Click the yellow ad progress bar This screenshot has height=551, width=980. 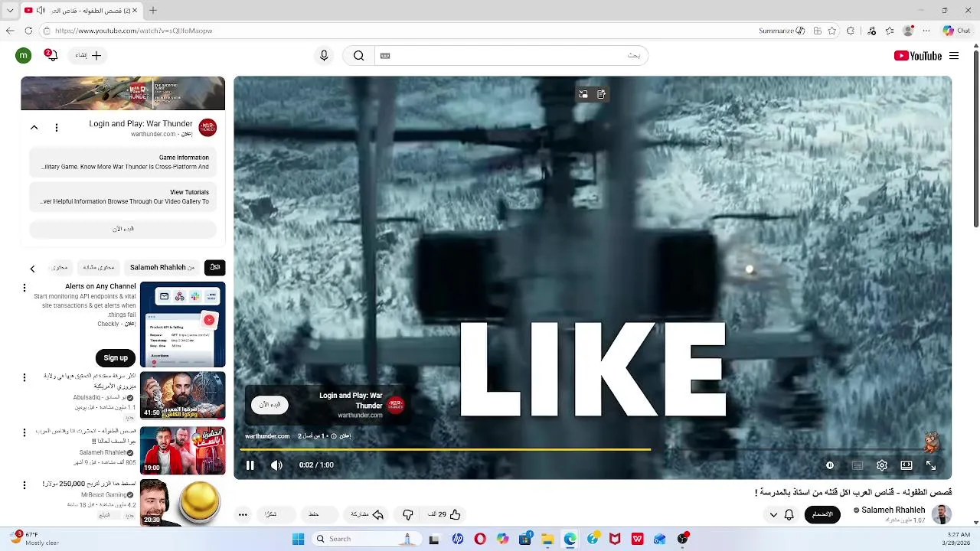coord(446,449)
